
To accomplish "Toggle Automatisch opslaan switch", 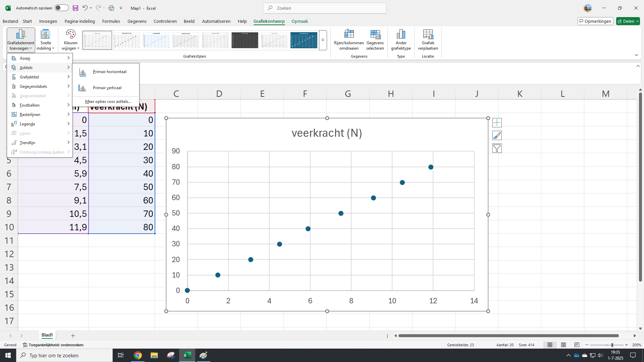I will point(61,8).
